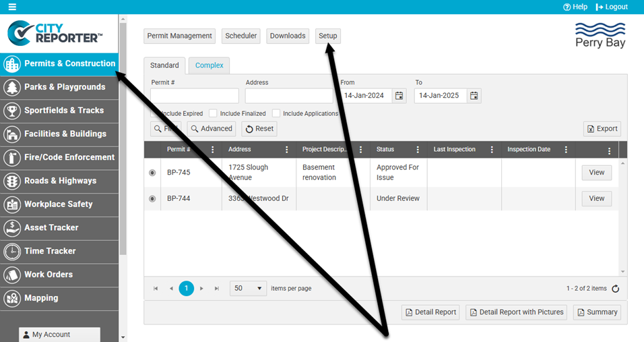Open the last column's options menu
The width and height of the screenshot is (644, 342).
click(x=609, y=151)
